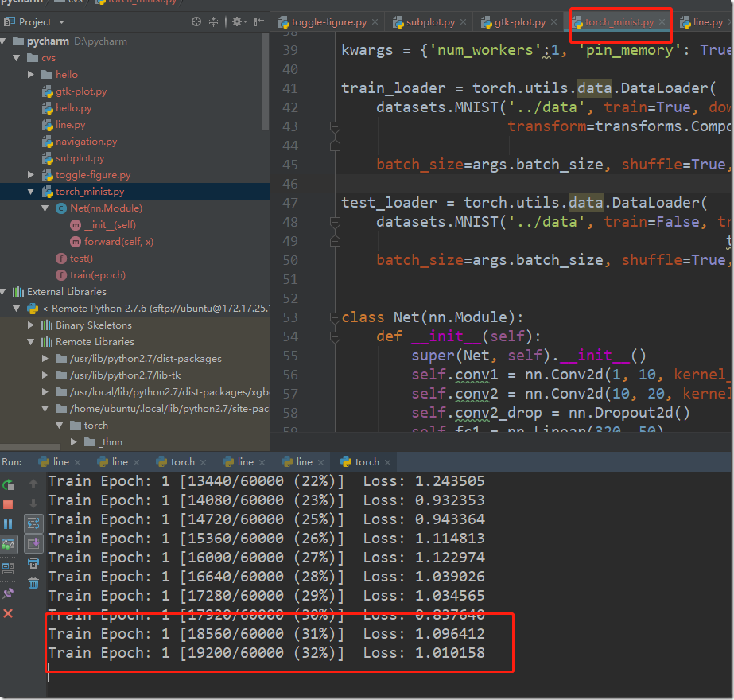Image resolution: width=734 pixels, height=700 pixels.
Task: Jump down the stack trace arrow
Action: 33,504
